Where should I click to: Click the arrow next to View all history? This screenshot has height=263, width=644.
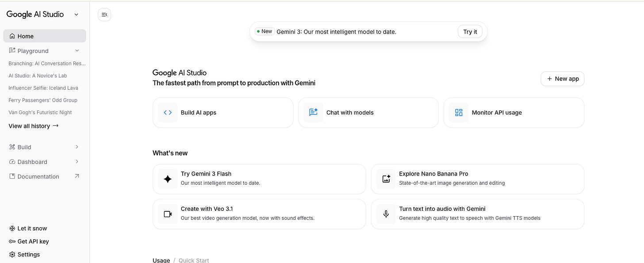tap(55, 126)
